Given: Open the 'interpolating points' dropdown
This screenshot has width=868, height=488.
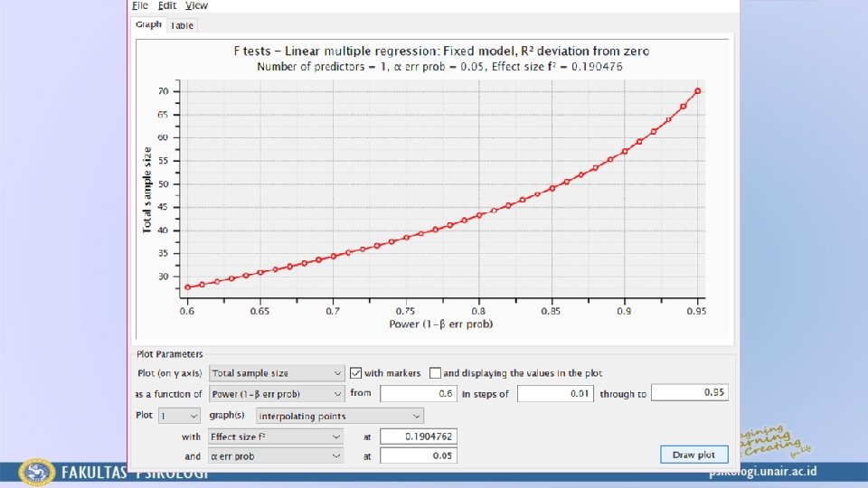Looking at the screenshot, I should [x=340, y=416].
